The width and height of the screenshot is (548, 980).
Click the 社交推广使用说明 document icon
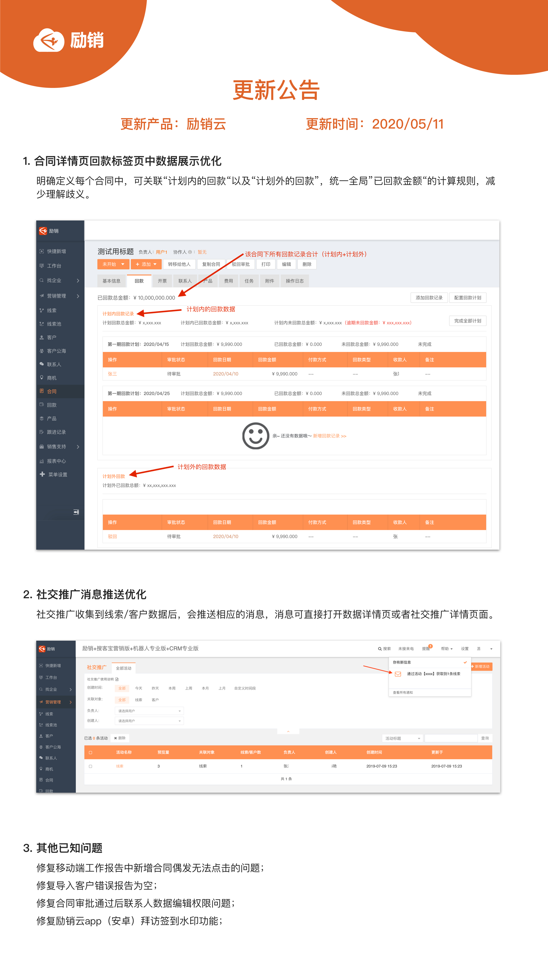(117, 680)
